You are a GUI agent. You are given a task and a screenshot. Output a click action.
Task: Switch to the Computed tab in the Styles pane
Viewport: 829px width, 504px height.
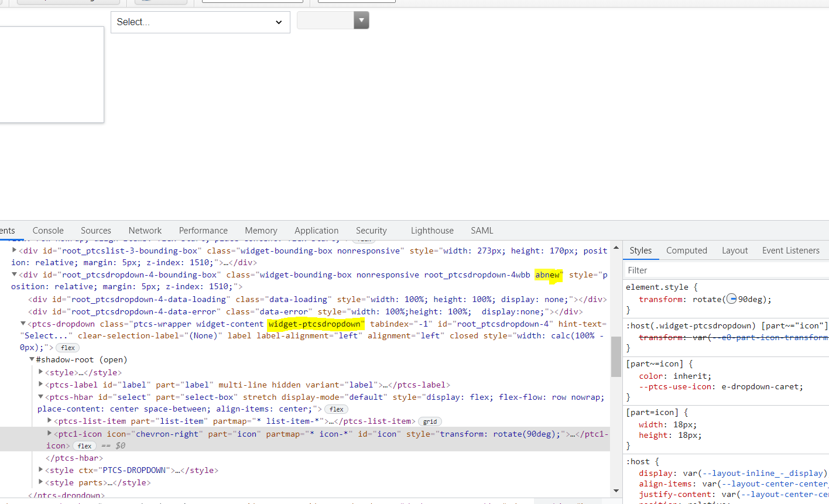click(x=686, y=250)
